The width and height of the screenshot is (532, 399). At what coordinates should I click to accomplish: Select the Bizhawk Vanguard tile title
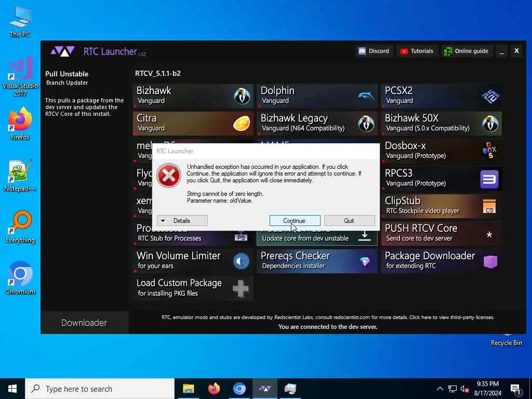(154, 90)
